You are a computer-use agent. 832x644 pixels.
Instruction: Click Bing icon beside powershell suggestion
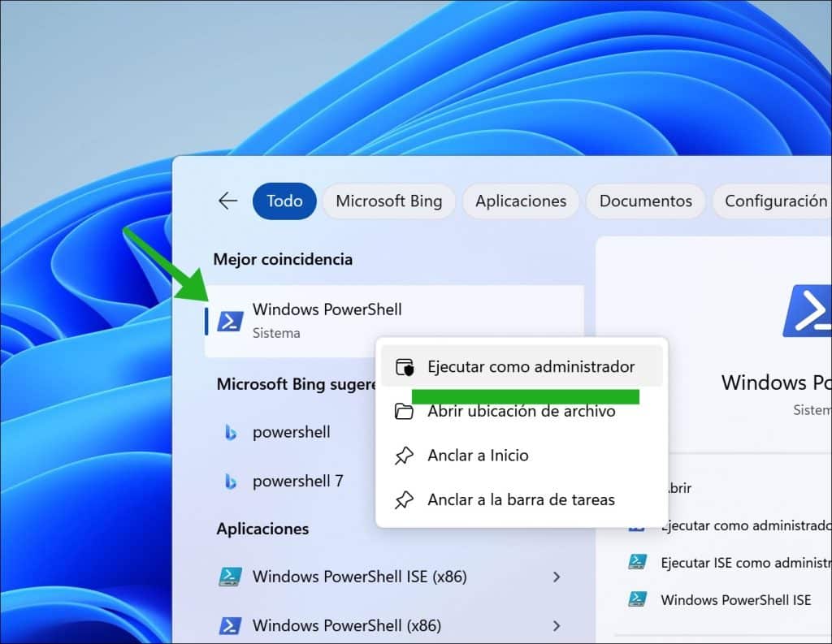(x=231, y=433)
